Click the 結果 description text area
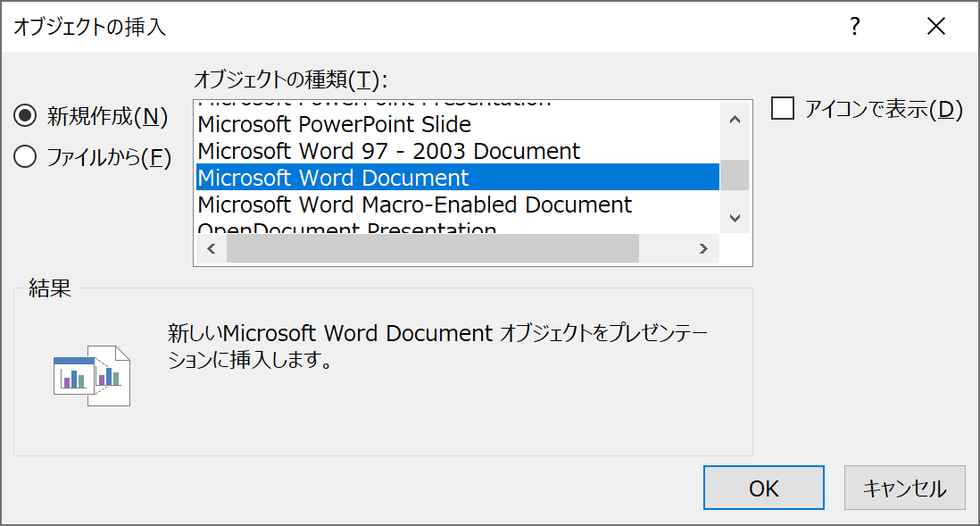Image resolution: width=980 pixels, height=526 pixels. tap(402, 348)
